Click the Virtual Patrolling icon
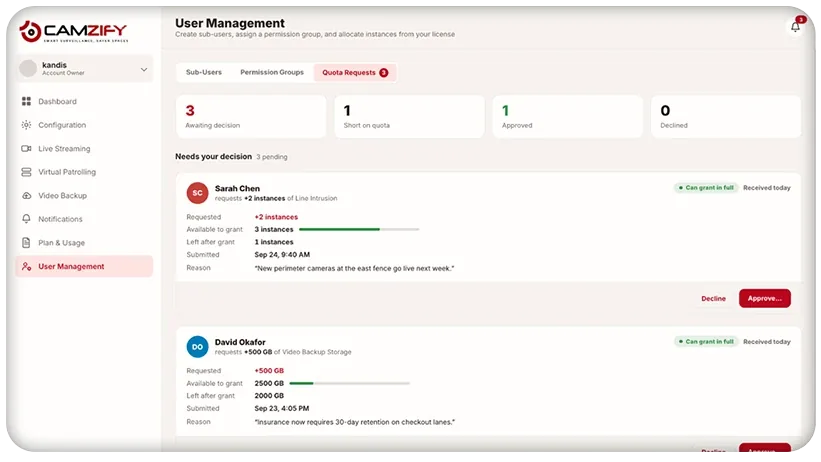Screen dimensions: 821x462 tap(26, 172)
